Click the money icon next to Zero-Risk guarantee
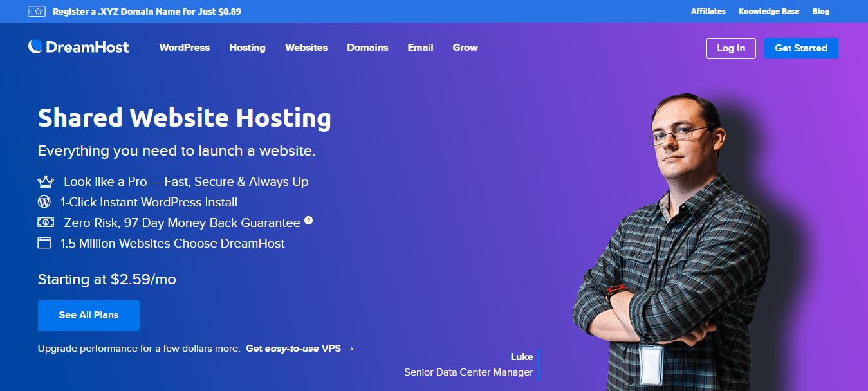 click(44, 222)
